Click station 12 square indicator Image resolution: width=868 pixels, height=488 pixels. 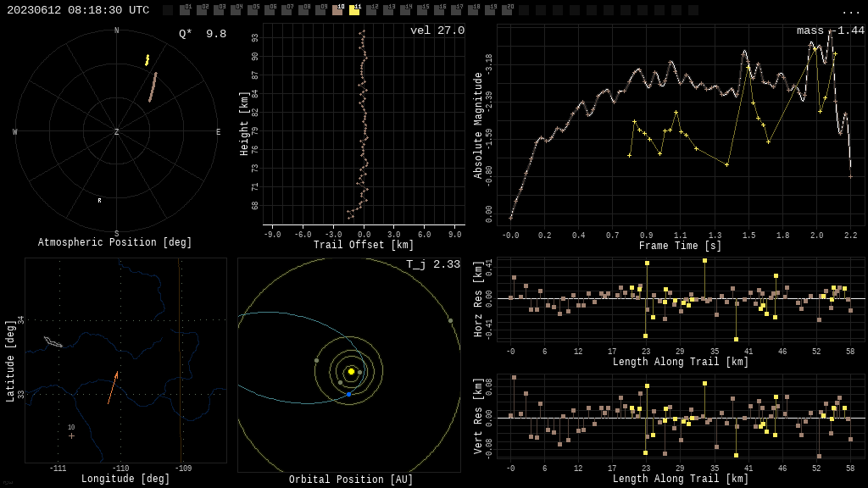click(371, 10)
